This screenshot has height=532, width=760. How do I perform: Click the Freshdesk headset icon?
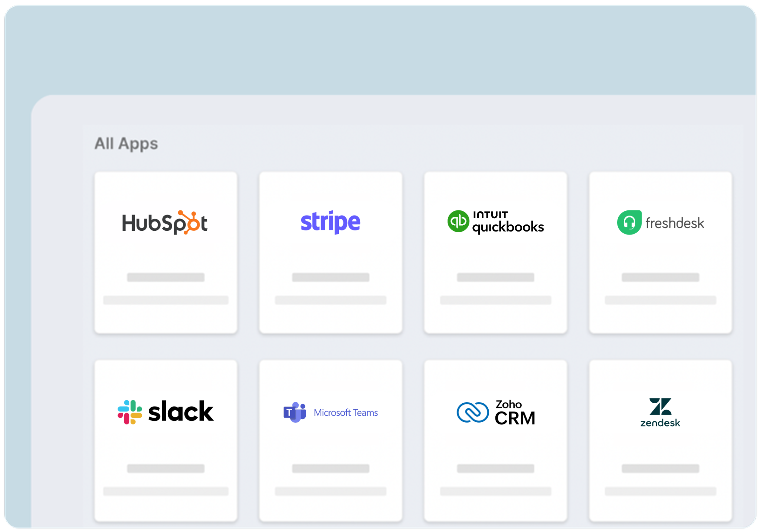pos(629,223)
